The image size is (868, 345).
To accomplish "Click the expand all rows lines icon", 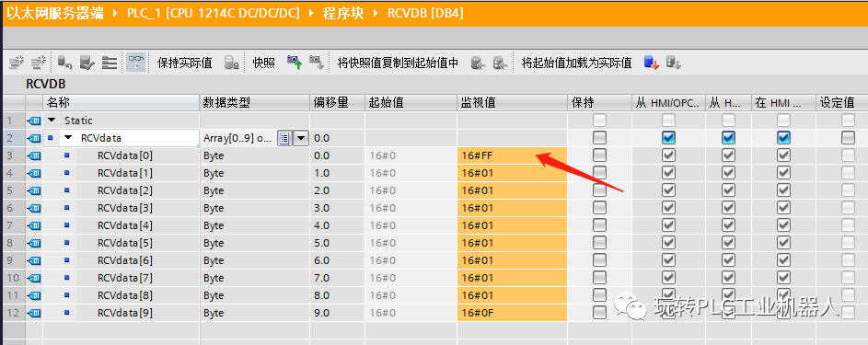I will [109, 63].
